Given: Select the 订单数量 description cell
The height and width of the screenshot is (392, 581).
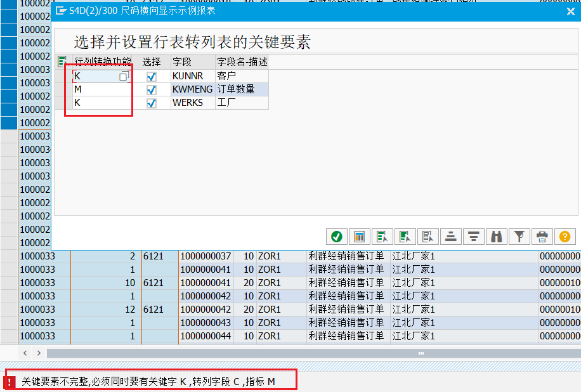Looking at the screenshot, I should [242, 89].
